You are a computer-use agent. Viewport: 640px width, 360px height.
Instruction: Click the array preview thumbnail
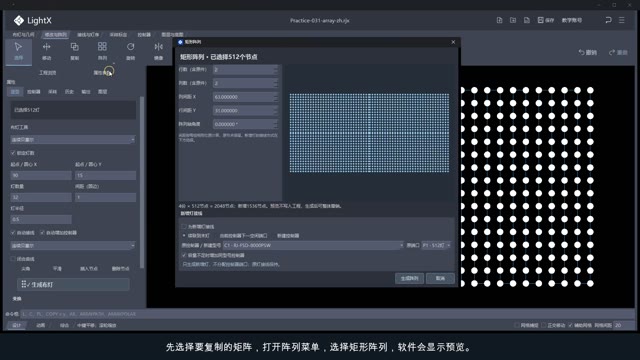tap(369, 133)
